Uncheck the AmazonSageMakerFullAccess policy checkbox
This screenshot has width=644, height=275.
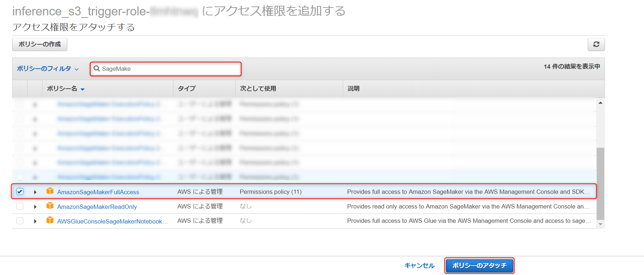tap(20, 192)
